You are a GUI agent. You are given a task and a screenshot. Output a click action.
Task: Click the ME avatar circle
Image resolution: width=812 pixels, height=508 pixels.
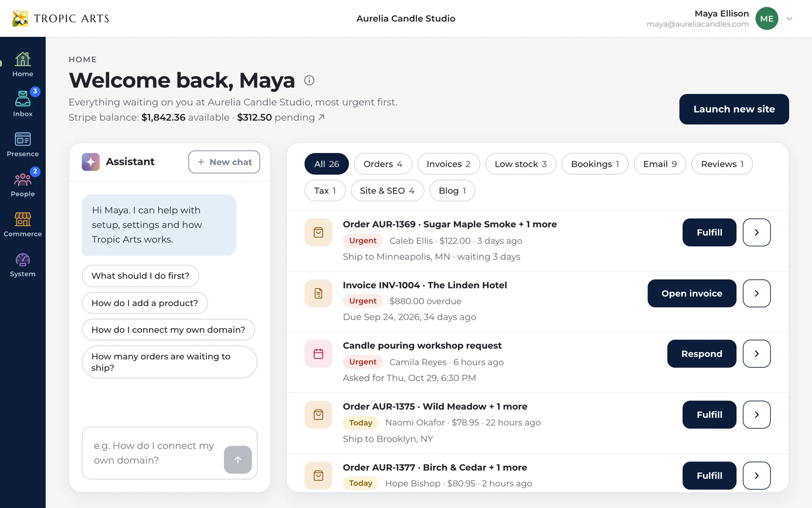point(767,19)
